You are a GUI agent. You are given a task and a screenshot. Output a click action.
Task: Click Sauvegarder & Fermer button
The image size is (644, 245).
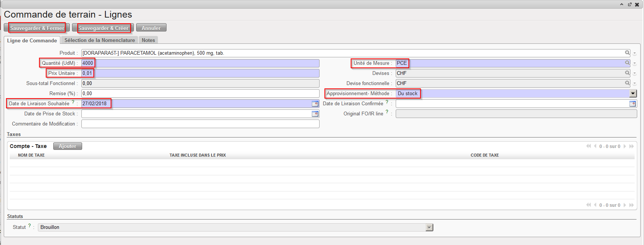(x=37, y=28)
